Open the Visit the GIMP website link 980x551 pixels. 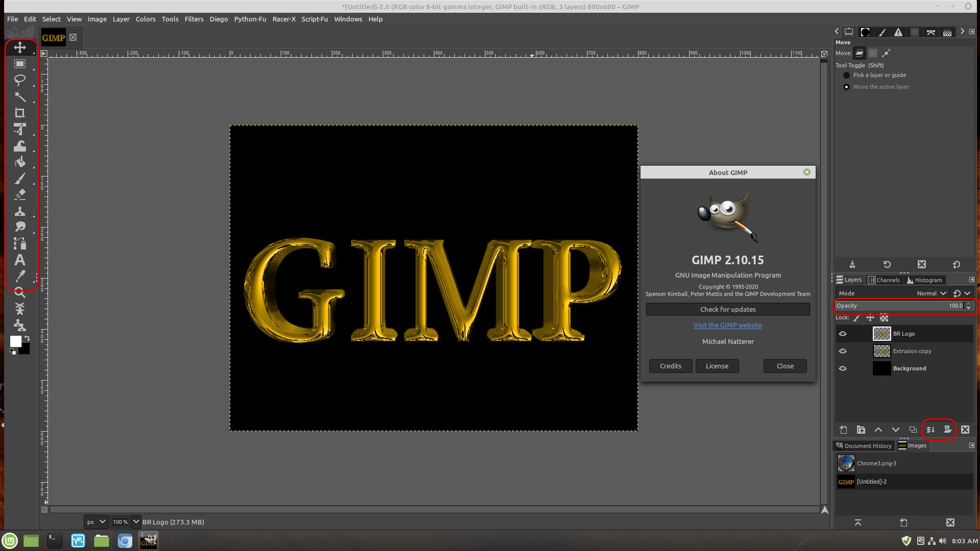click(x=728, y=325)
